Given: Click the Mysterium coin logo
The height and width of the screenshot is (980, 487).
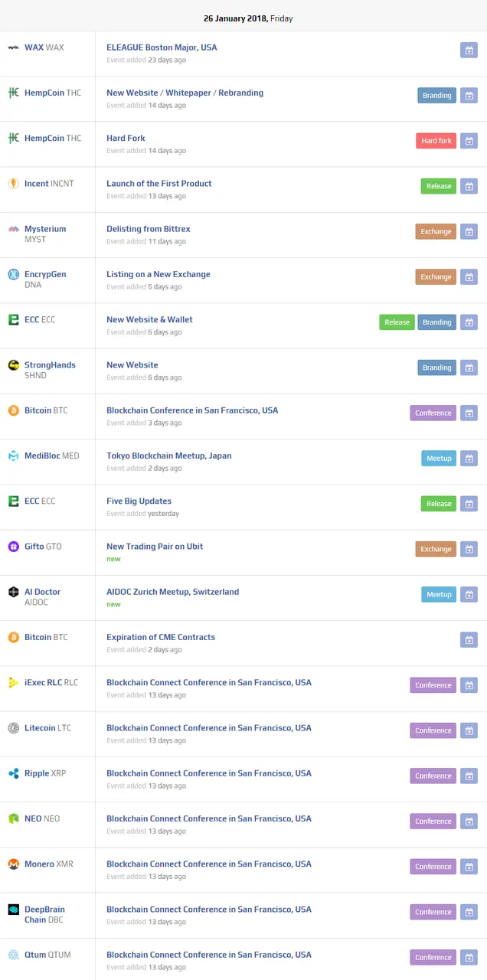Looking at the screenshot, I should click(x=13, y=229).
